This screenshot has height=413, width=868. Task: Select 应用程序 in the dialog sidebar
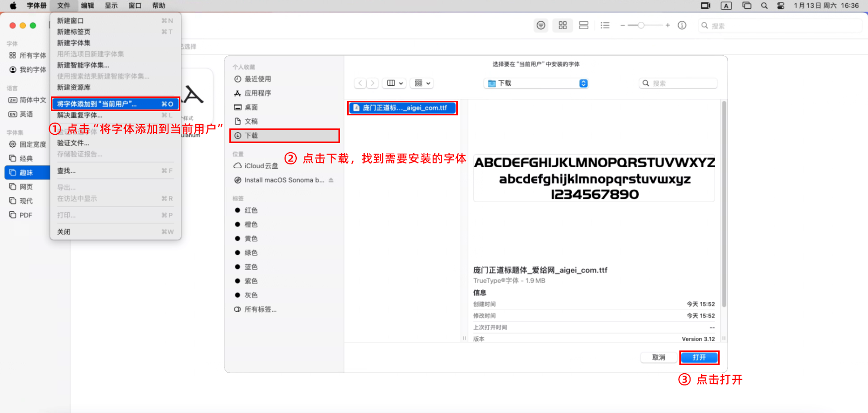284,93
